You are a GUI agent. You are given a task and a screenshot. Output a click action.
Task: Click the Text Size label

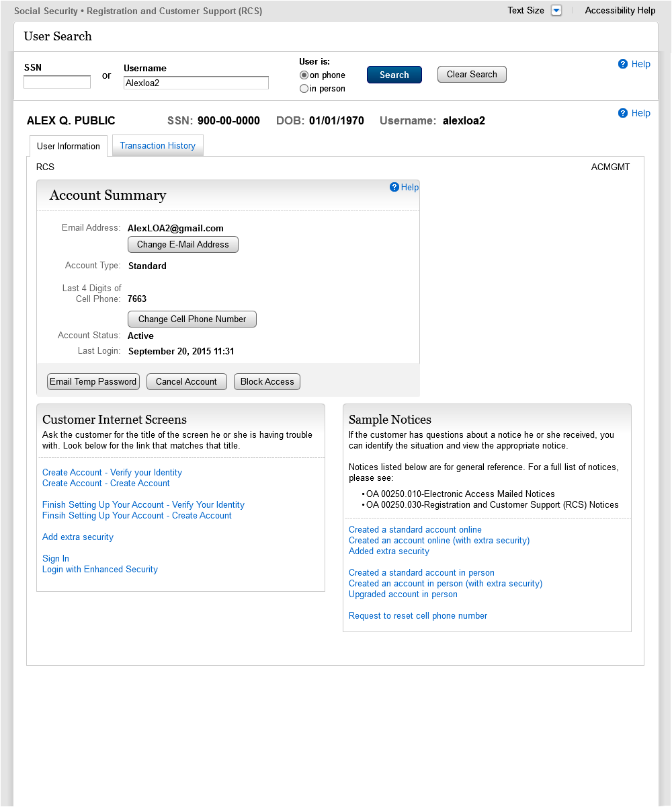click(526, 10)
